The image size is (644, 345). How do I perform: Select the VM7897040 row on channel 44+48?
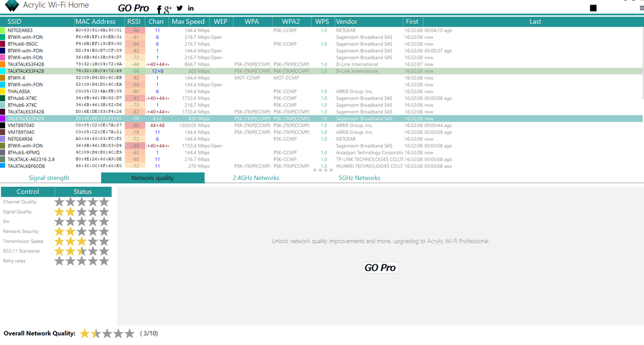click(x=193, y=125)
